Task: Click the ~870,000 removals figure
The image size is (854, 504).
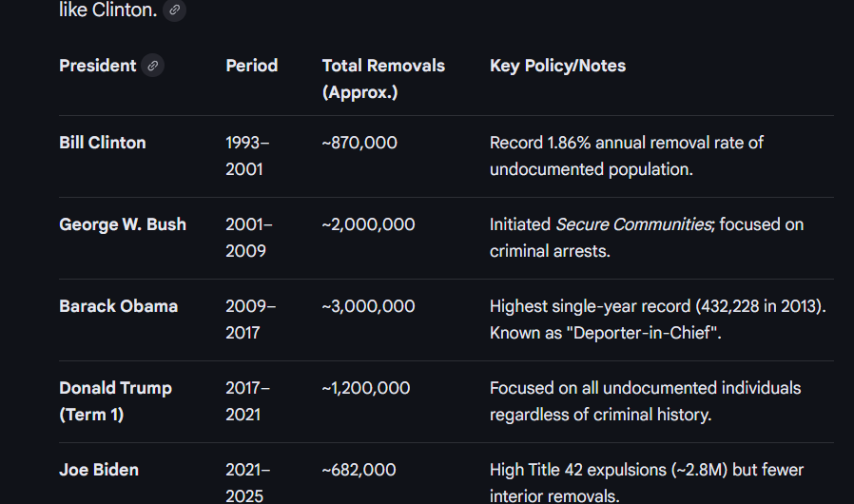Action: [359, 143]
